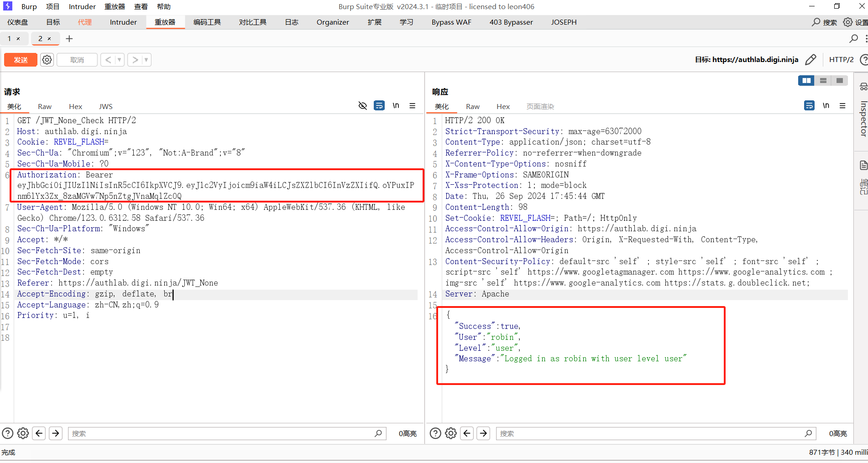Edit target with pencil icon
Viewport: 868px width, 463px height.
tap(811, 60)
